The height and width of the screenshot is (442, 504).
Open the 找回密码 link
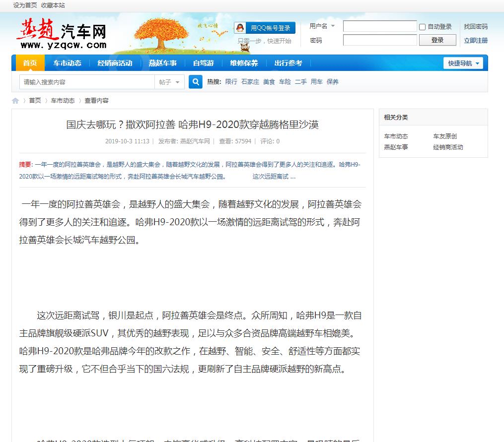[x=476, y=27]
